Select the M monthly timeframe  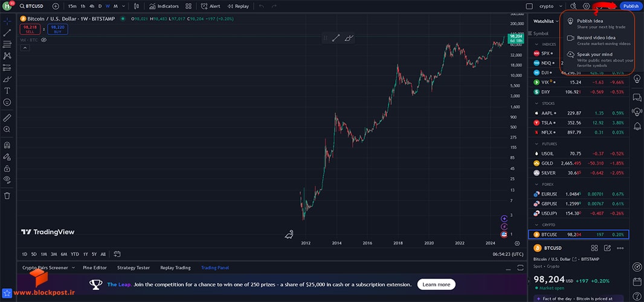coord(115,6)
